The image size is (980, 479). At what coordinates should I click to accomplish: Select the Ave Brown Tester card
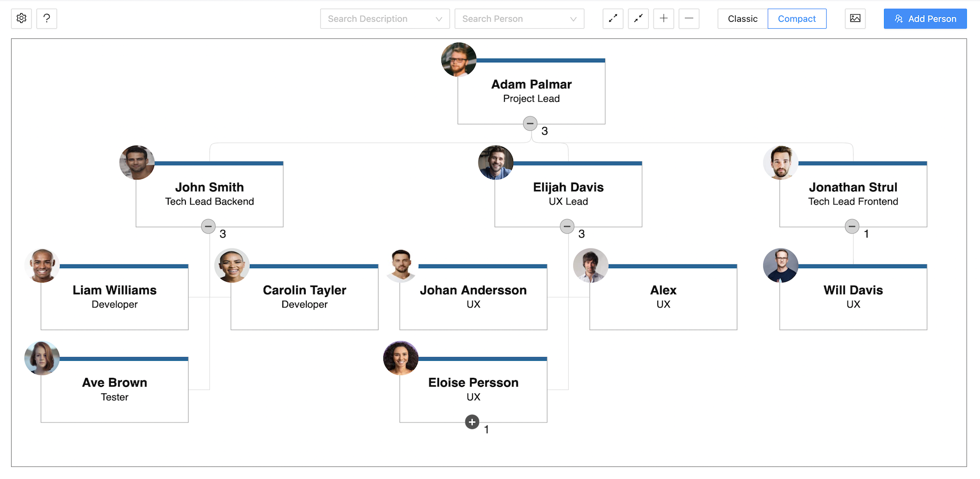point(114,389)
